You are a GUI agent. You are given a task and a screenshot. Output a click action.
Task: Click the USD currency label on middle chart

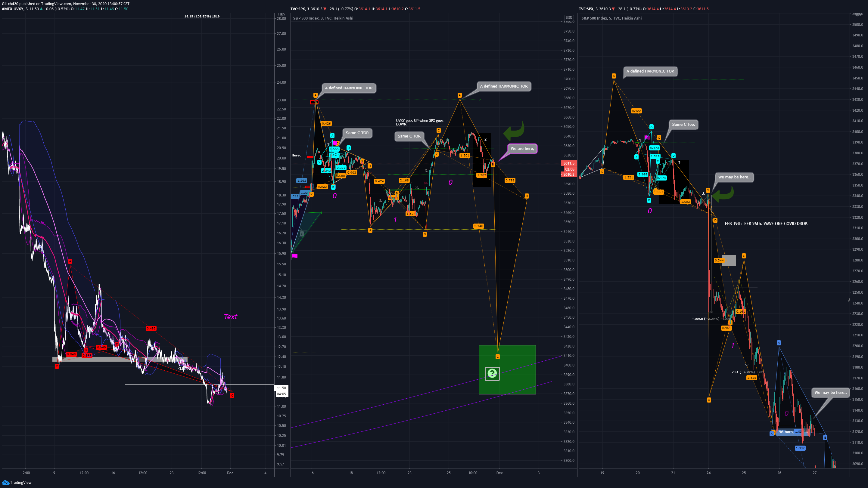[569, 17]
